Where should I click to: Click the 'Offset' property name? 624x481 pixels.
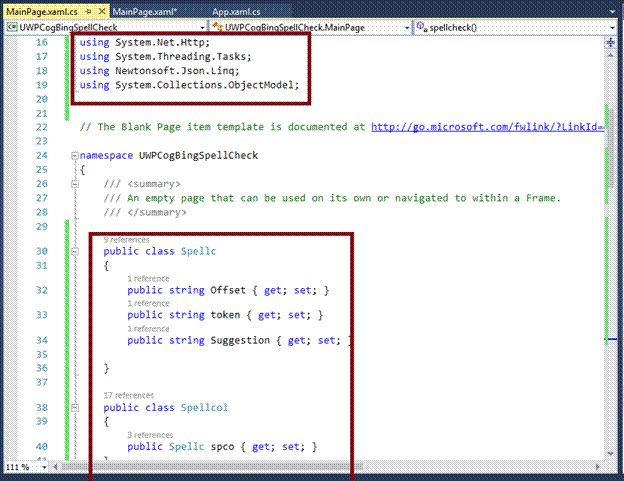(228, 290)
